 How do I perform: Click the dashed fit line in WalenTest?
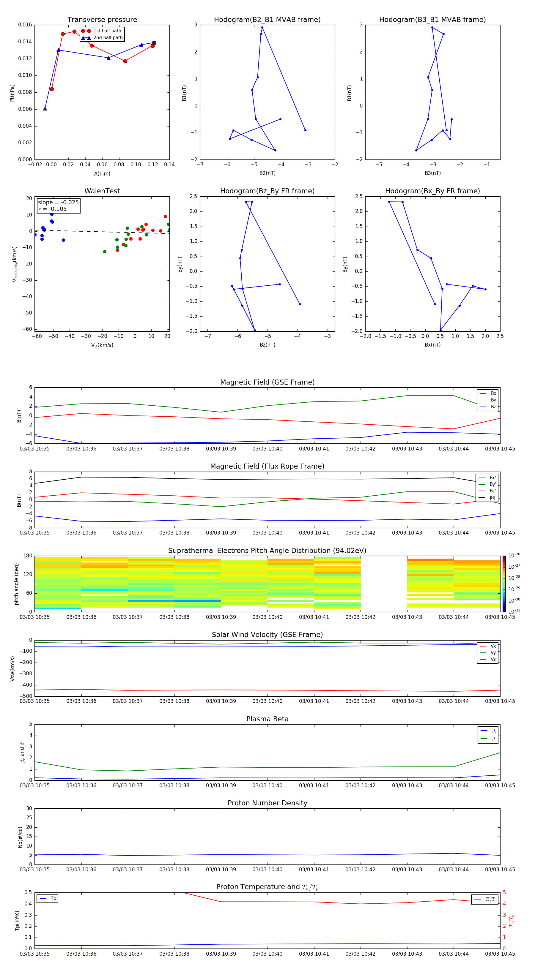click(102, 232)
